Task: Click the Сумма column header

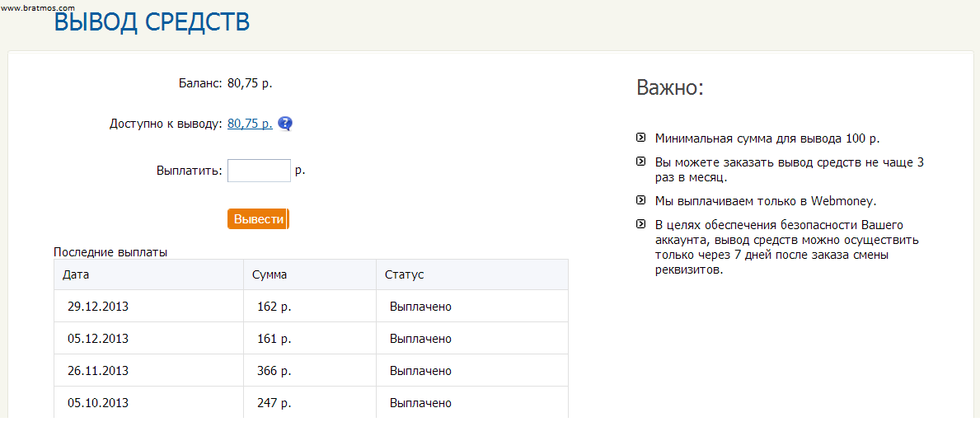Action: tap(270, 274)
